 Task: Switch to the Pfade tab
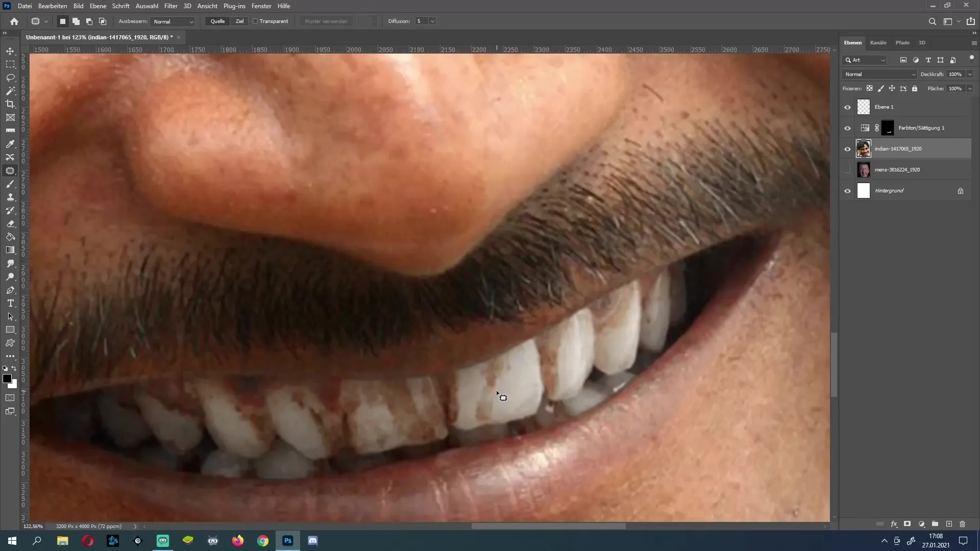902,42
